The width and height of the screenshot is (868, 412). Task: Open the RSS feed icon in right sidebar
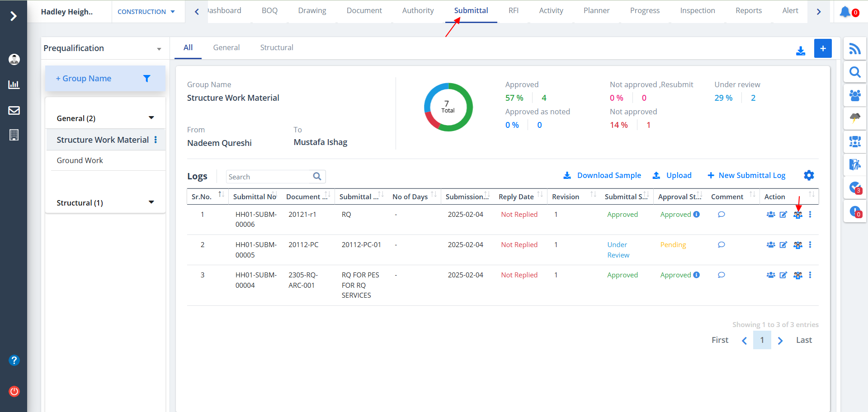point(854,49)
